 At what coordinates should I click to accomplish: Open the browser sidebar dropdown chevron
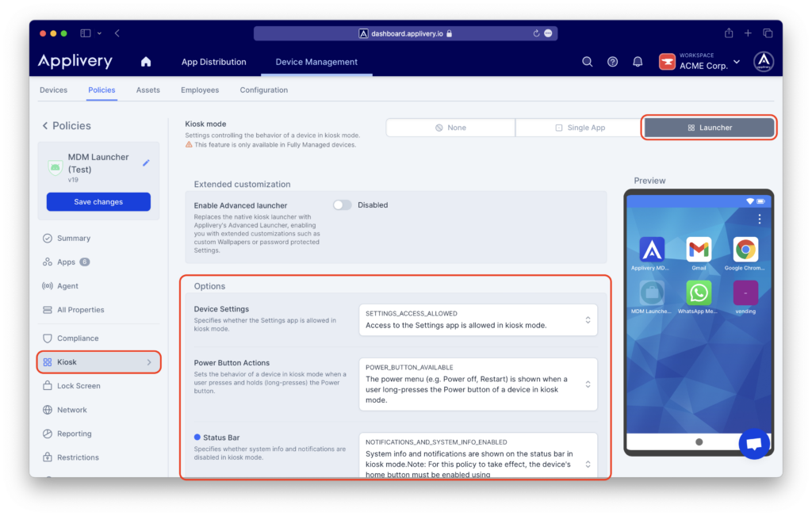[99, 33]
